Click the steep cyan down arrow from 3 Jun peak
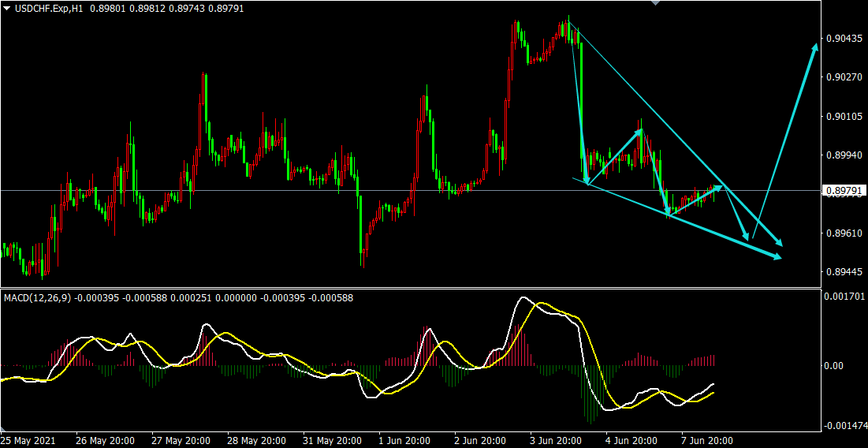This screenshot has height=448, width=868. coord(583,110)
